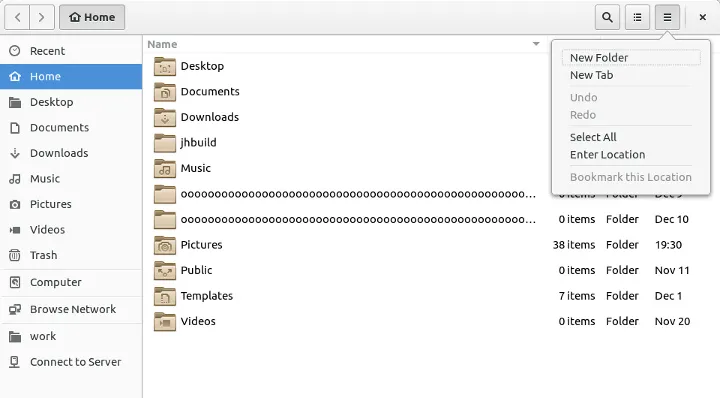This screenshot has width=720, height=398.
Task: Choose New Tab from the menu
Action: pos(631,75)
